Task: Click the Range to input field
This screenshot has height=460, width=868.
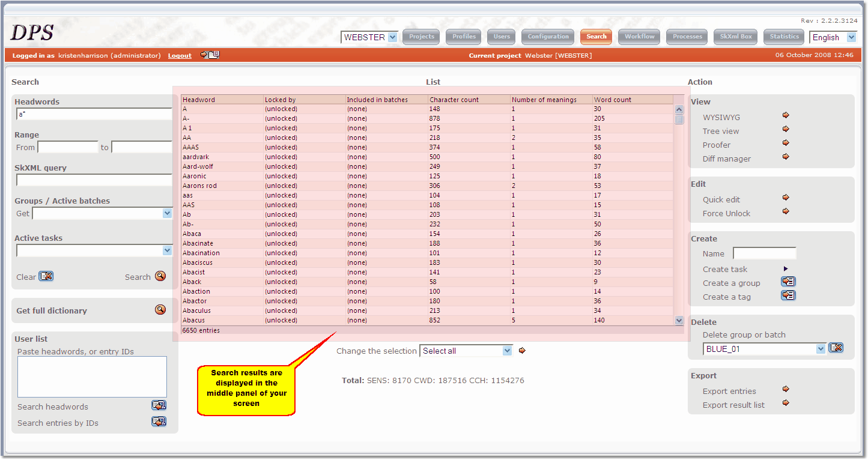Action: click(x=142, y=147)
